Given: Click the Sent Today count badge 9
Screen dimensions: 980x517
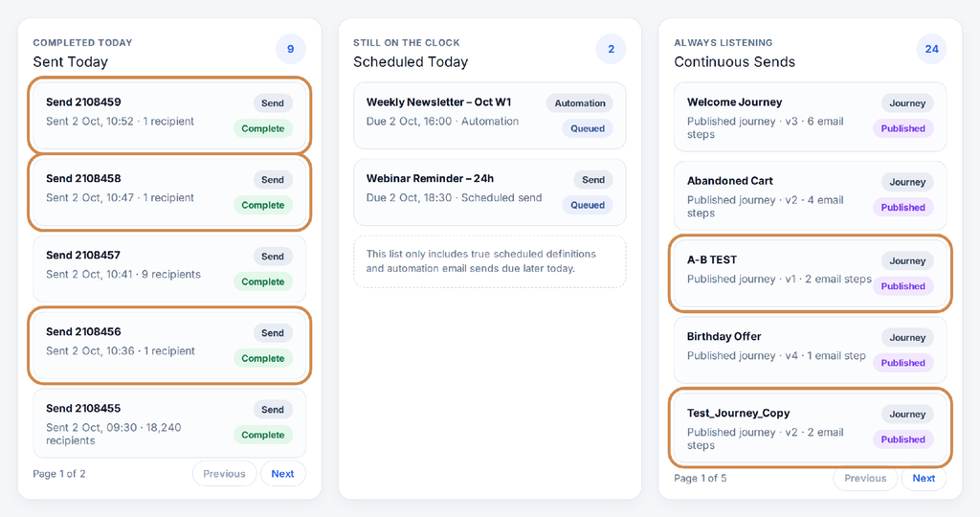Looking at the screenshot, I should point(291,49).
